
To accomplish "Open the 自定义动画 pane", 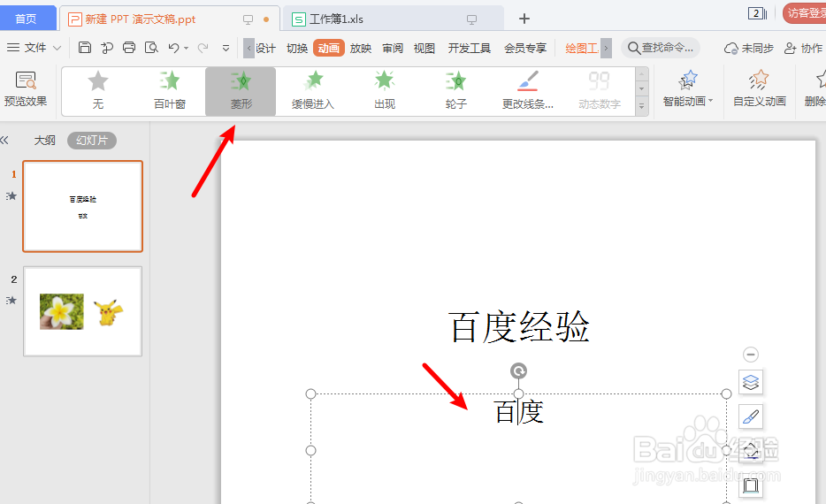I will tap(759, 88).
